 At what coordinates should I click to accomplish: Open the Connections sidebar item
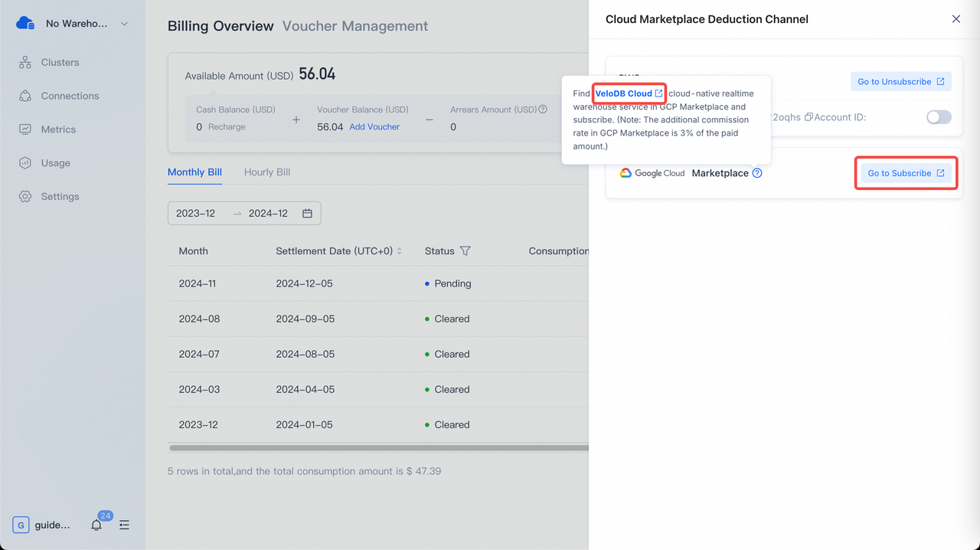70,96
